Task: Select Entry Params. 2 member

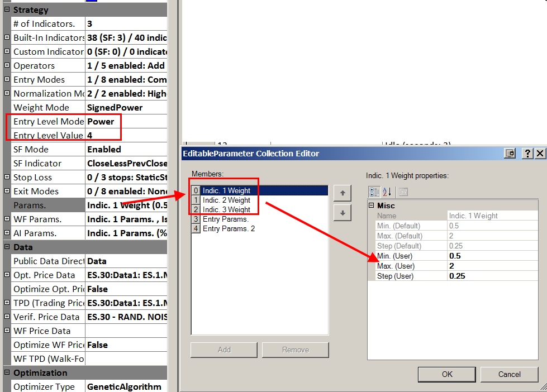Action: (229, 228)
